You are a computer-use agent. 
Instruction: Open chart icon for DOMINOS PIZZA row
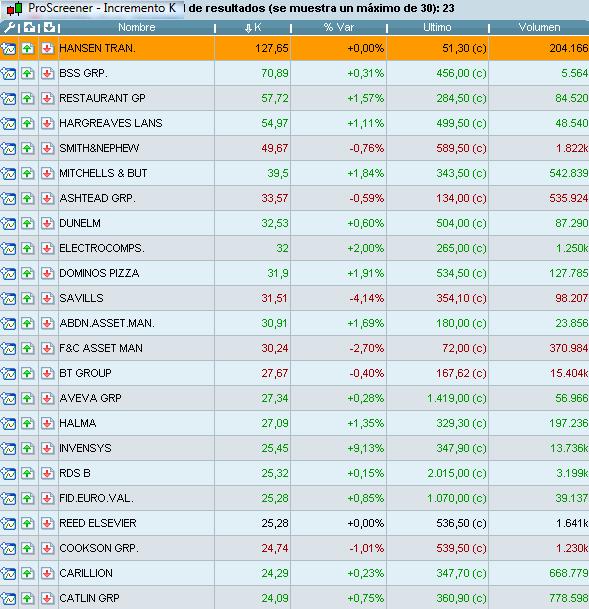9,273
